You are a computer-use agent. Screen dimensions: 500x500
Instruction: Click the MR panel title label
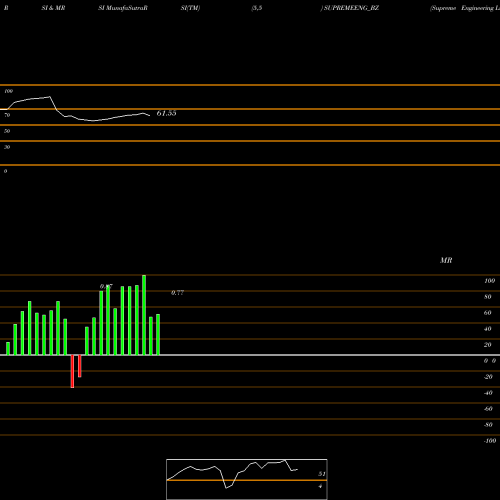446,260
